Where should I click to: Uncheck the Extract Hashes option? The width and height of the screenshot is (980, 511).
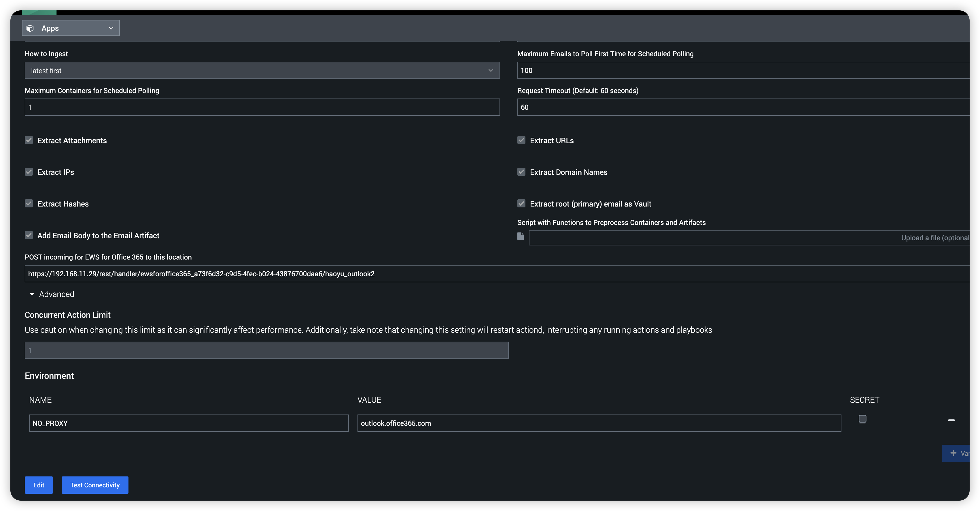[29, 203]
